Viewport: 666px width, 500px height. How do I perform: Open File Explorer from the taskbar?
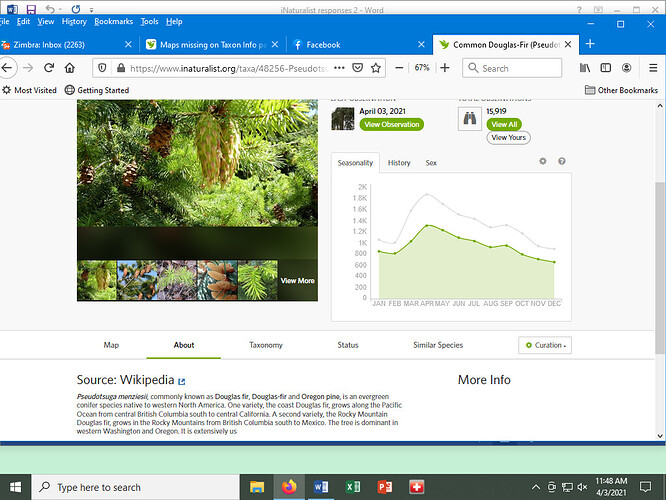point(257,487)
